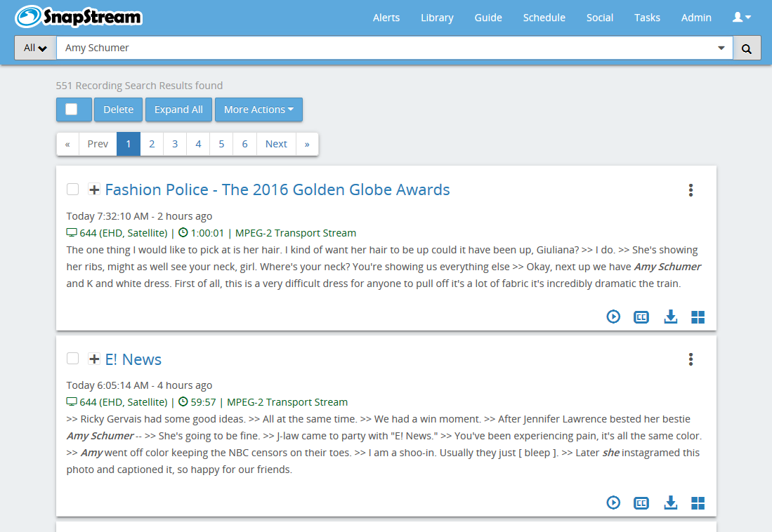Open the All search filter dropdown
Screen dimensions: 772x532
(x=35, y=48)
